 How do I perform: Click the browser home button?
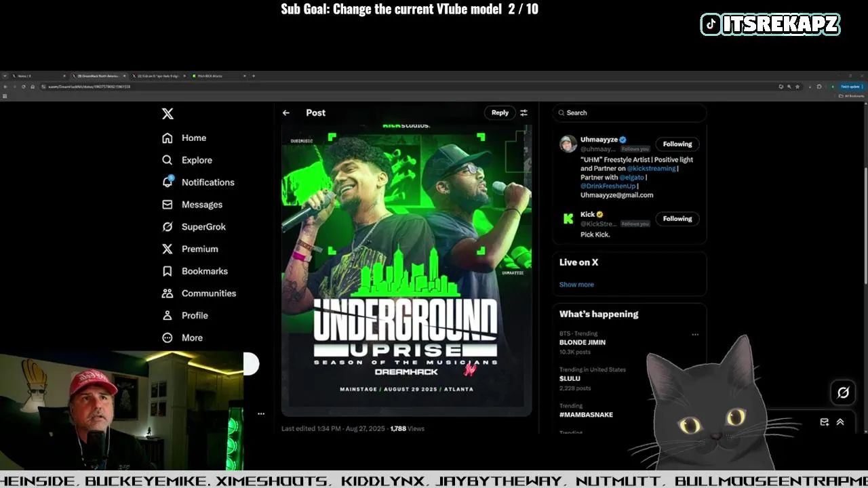point(33,87)
